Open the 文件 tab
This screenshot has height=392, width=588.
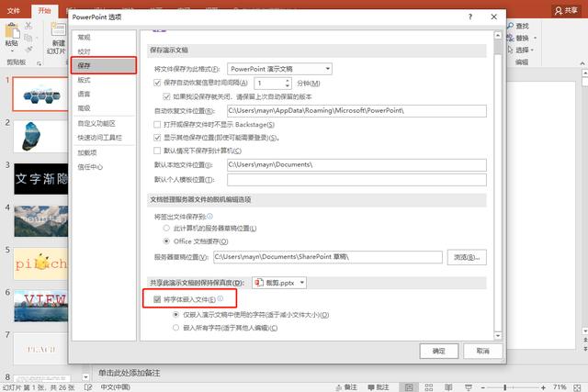(14, 10)
